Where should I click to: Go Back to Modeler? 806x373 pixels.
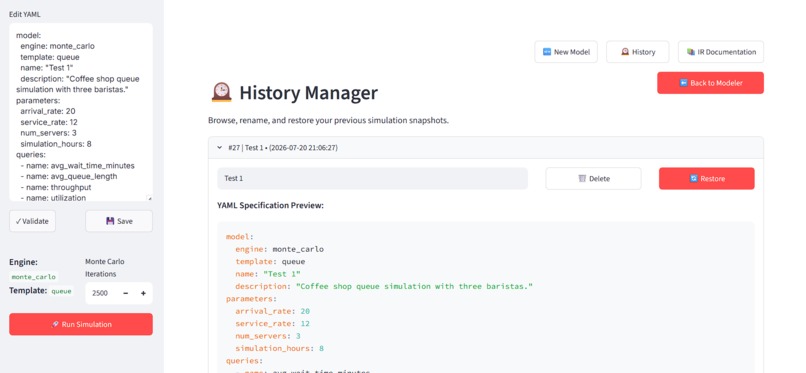pyautogui.click(x=710, y=83)
